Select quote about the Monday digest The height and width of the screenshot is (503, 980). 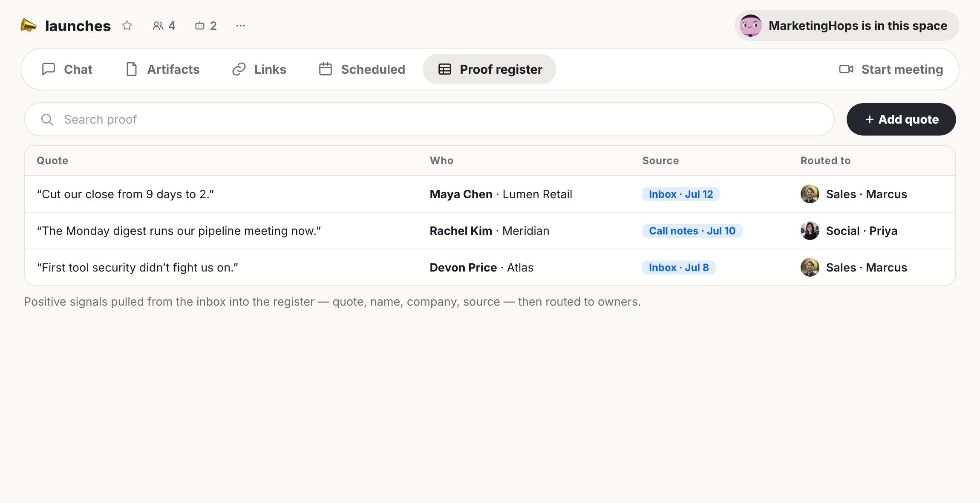point(179,231)
